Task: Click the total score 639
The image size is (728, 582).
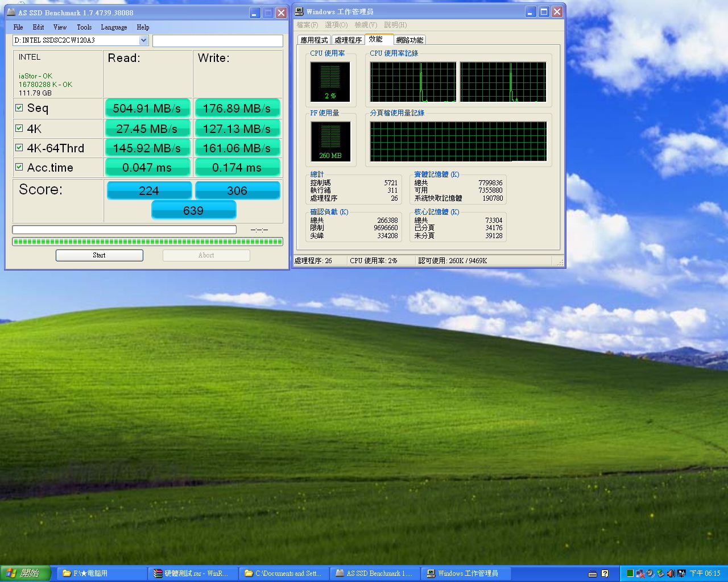Action: tap(193, 210)
